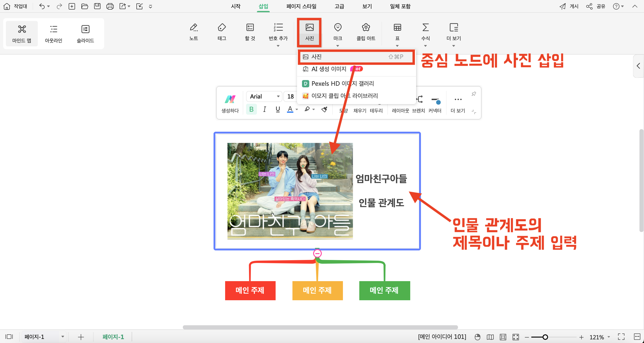Open font color A swatch
The height and width of the screenshot is (343, 644).
click(x=290, y=109)
